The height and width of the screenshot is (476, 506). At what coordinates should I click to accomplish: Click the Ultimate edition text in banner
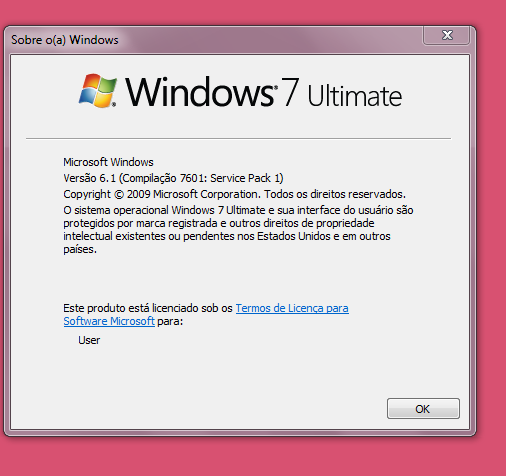[355, 95]
